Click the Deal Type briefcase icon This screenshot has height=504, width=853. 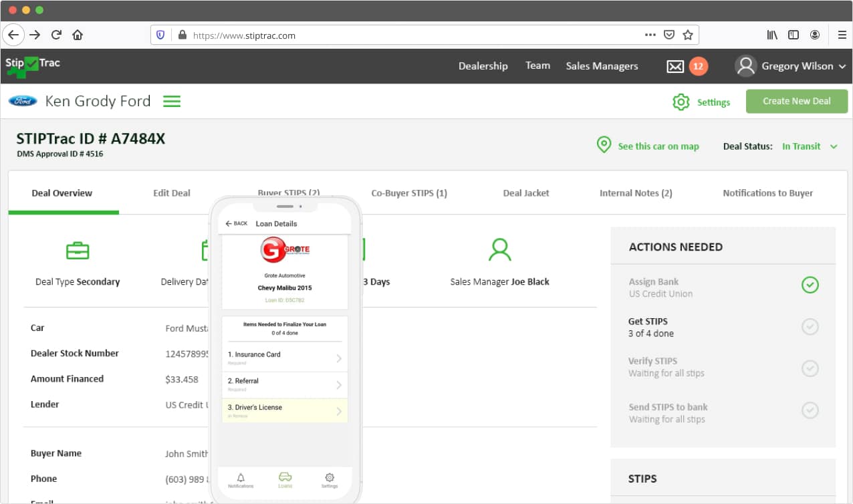tap(78, 251)
